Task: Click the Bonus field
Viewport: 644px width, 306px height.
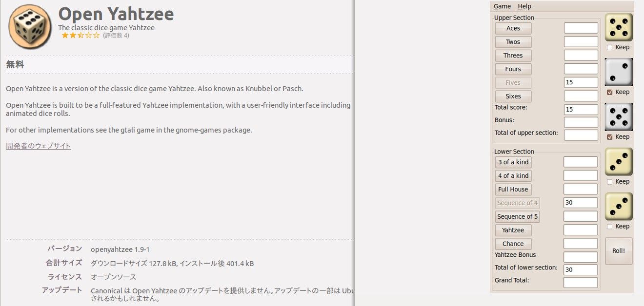Action: pyautogui.click(x=581, y=122)
